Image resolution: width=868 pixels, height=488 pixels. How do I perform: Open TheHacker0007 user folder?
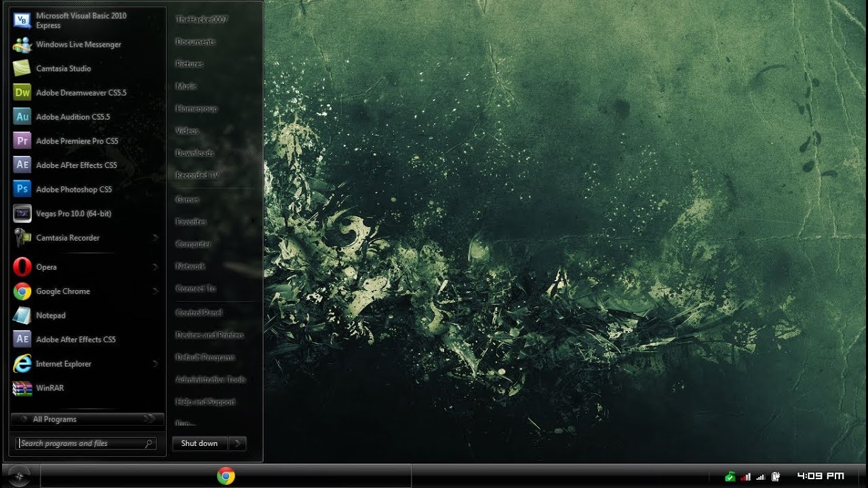coord(201,20)
